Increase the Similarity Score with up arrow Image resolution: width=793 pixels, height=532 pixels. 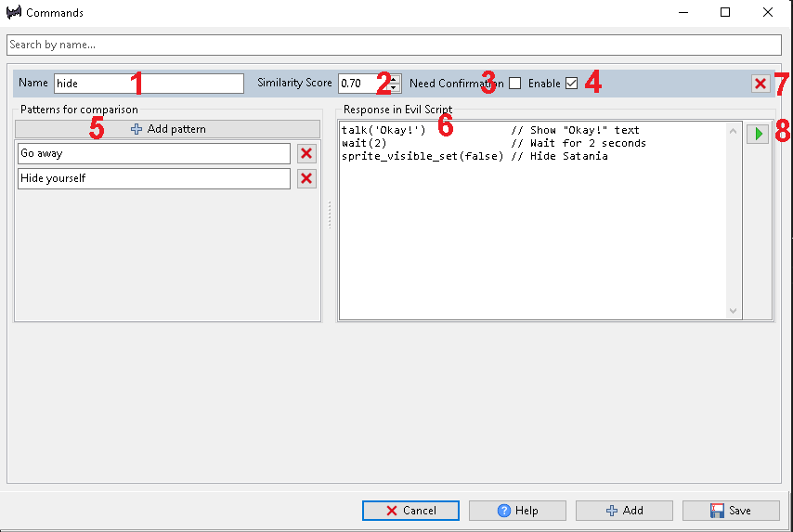point(394,79)
